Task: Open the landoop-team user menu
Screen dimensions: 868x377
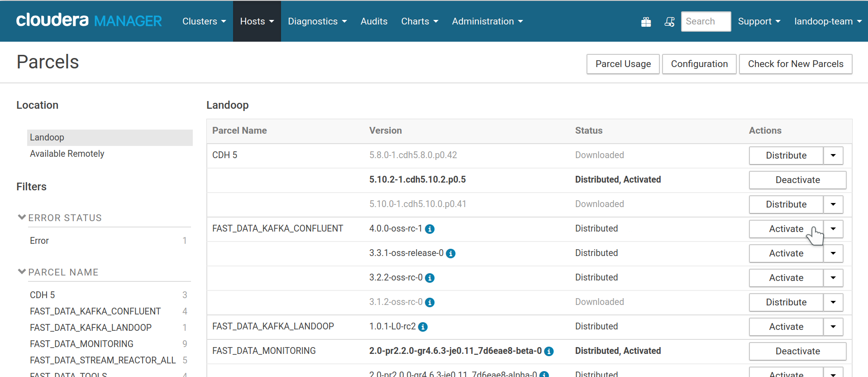Action: point(828,21)
